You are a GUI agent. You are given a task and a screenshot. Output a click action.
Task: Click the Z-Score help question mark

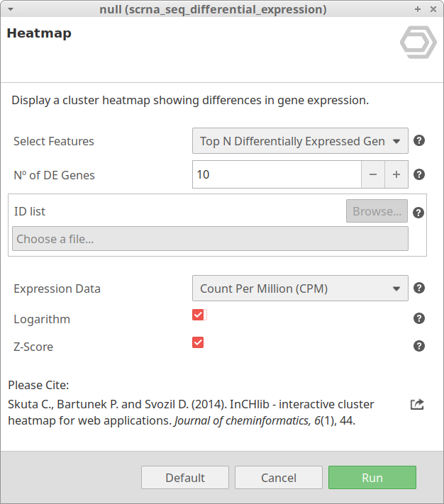[419, 346]
